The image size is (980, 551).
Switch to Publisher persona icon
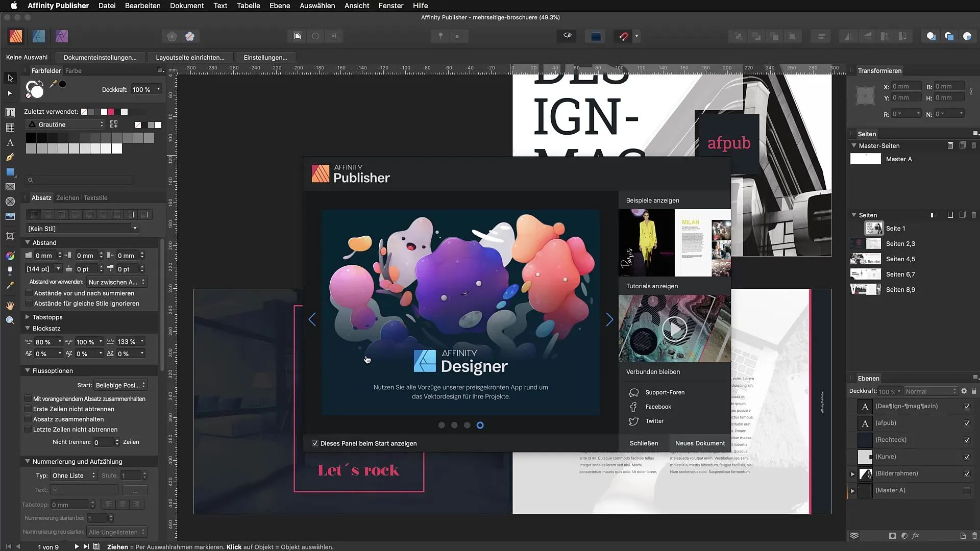[x=16, y=36]
